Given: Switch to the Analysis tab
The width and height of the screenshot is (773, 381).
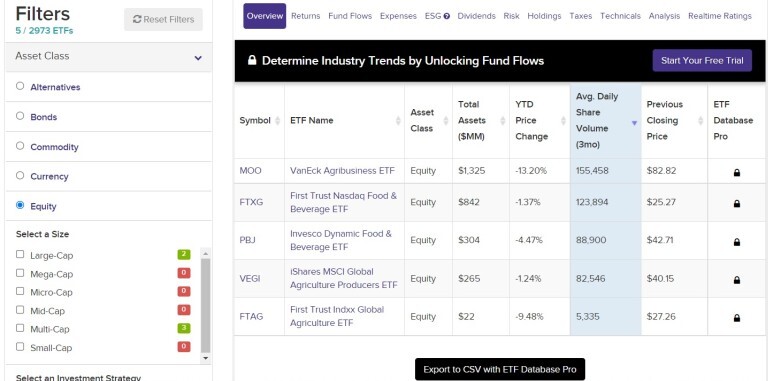Looking at the screenshot, I should [x=665, y=16].
